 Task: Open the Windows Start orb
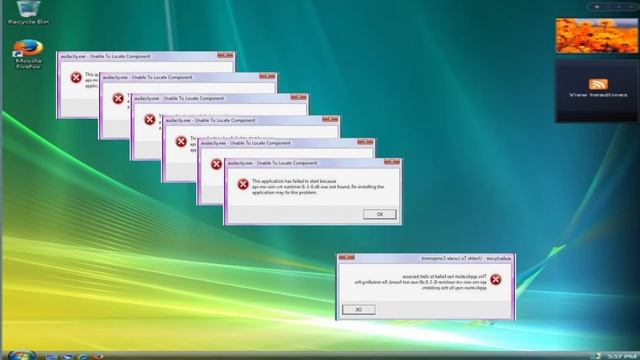pyautogui.click(x=22, y=356)
